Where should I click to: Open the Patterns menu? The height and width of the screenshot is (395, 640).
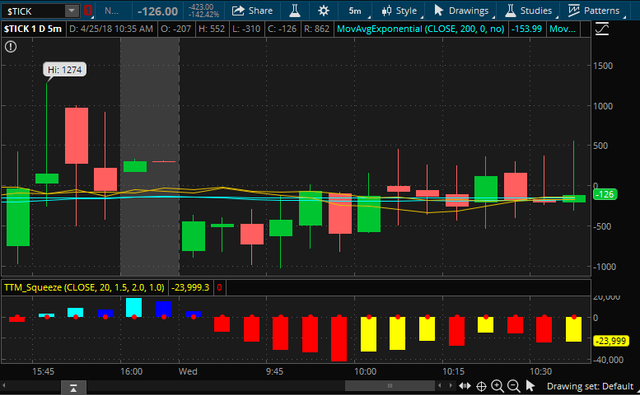(x=594, y=11)
